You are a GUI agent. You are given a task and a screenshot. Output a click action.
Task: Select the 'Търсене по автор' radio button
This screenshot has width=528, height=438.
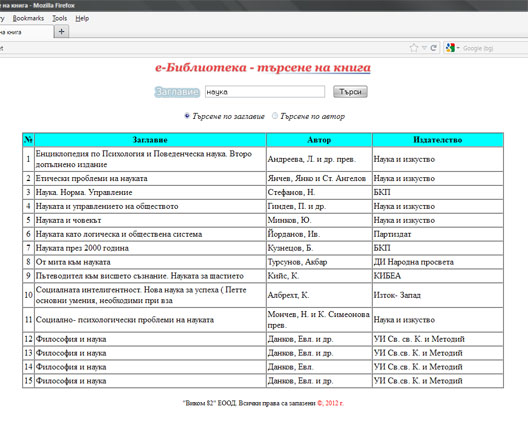(x=275, y=116)
